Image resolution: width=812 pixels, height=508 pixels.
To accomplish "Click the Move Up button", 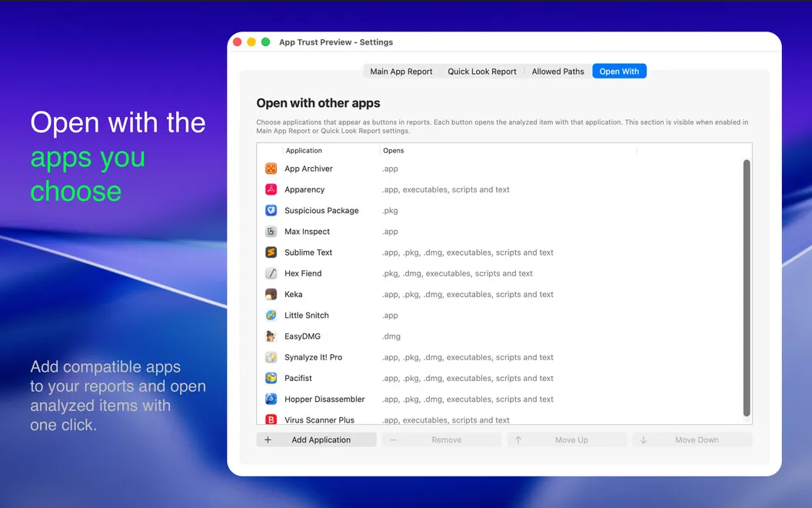I will [x=567, y=439].
